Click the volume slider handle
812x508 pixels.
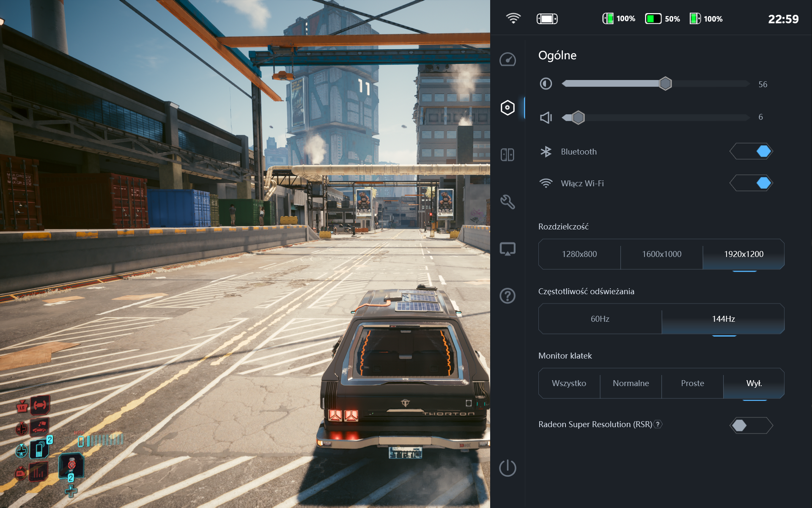pos(578,117)
